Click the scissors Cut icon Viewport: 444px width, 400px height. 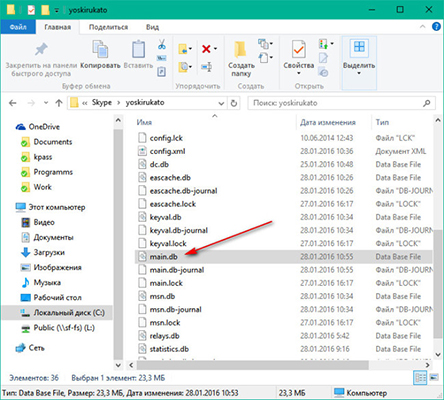click(162, 44)
